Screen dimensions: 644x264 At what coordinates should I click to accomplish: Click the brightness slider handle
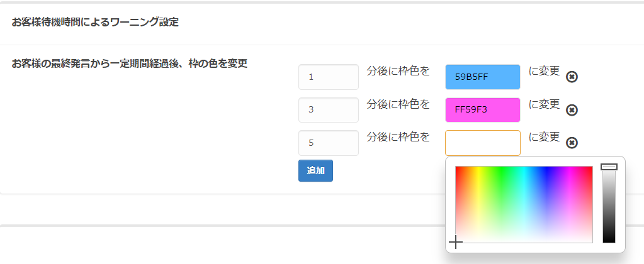click(x=609, y=167)
